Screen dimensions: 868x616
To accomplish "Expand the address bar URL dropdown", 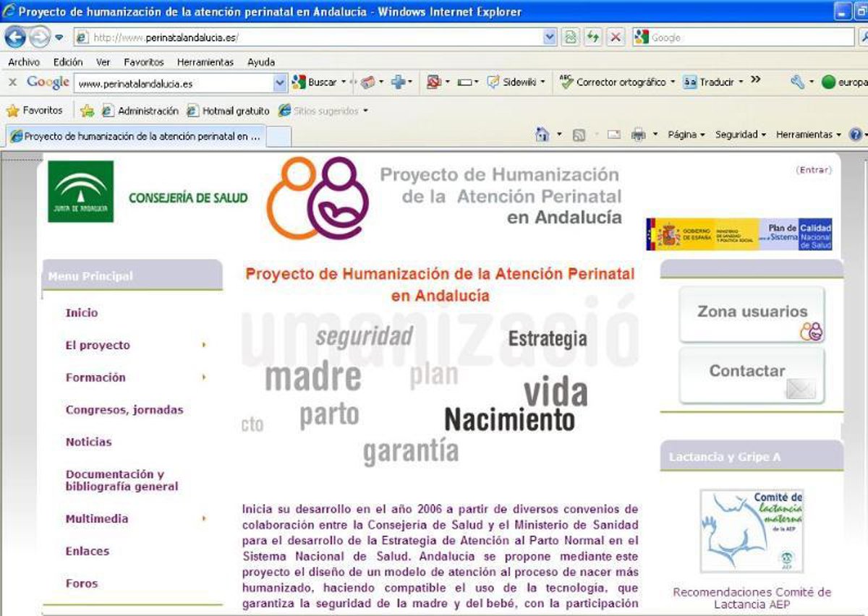I will [550, 38].
